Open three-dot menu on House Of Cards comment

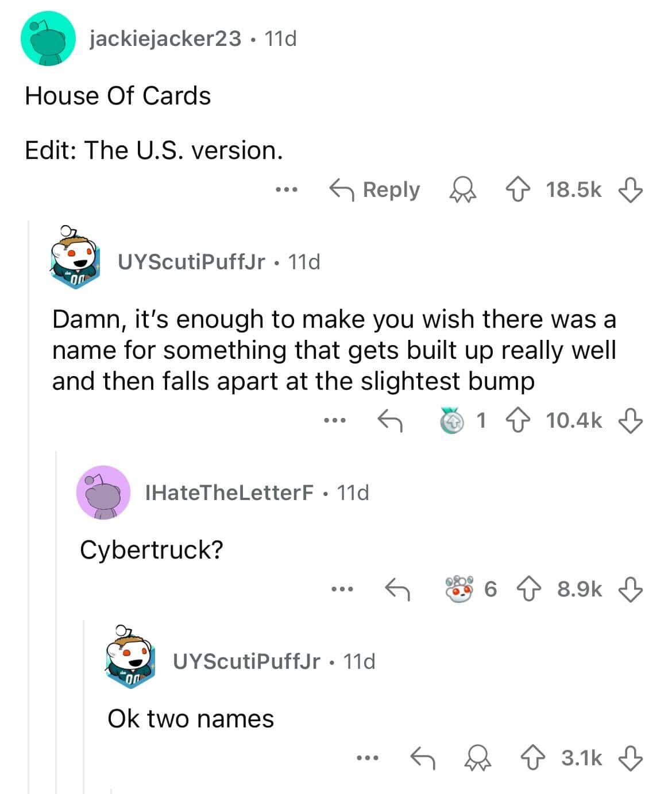285,189
